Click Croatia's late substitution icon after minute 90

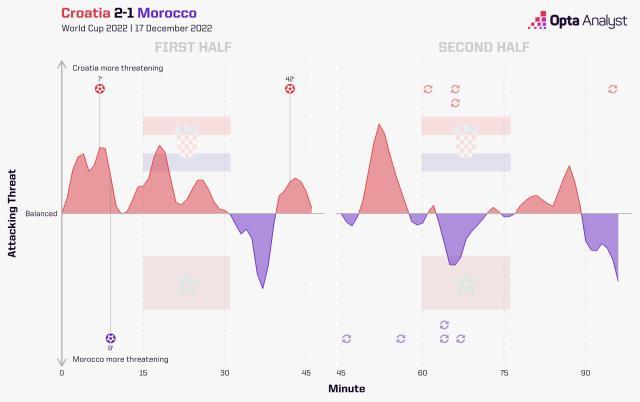point(612,89)
